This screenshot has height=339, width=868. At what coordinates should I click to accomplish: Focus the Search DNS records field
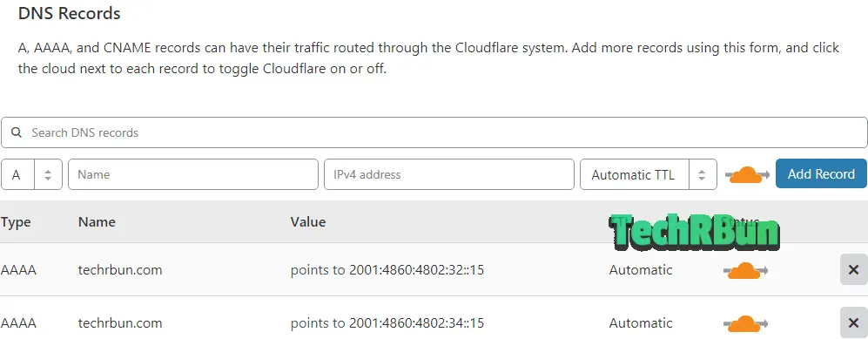coord(434,132)
